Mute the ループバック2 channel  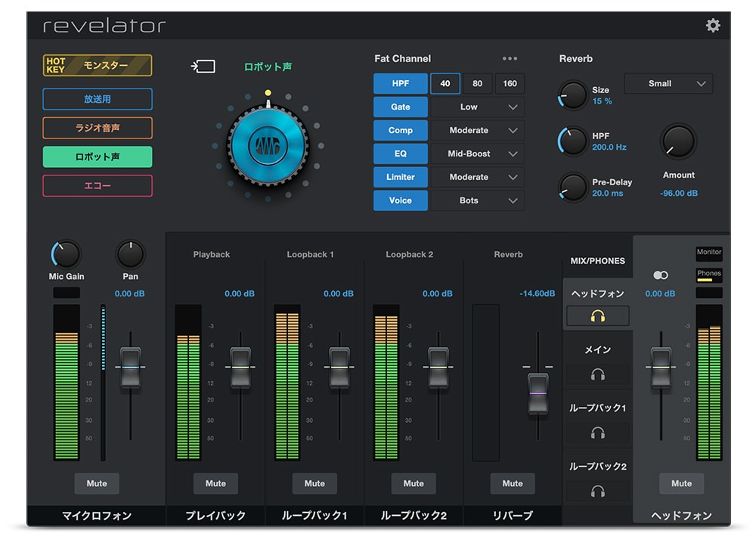414,483
